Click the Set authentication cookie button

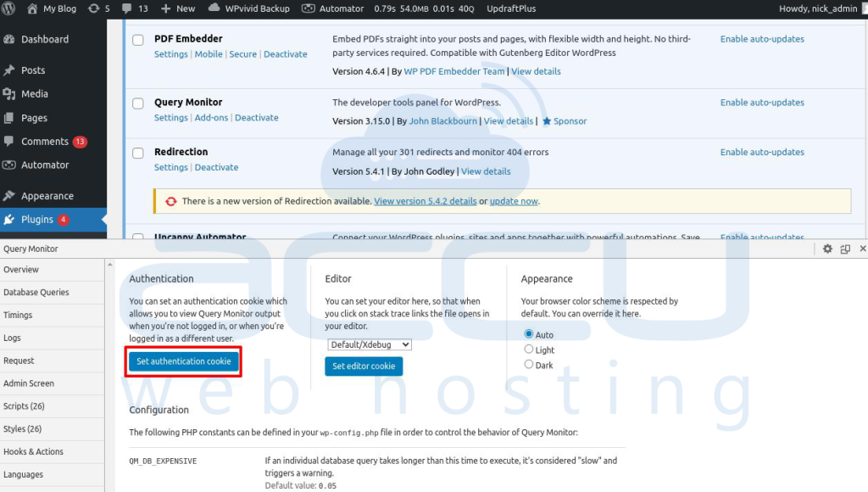coord(183,361)
